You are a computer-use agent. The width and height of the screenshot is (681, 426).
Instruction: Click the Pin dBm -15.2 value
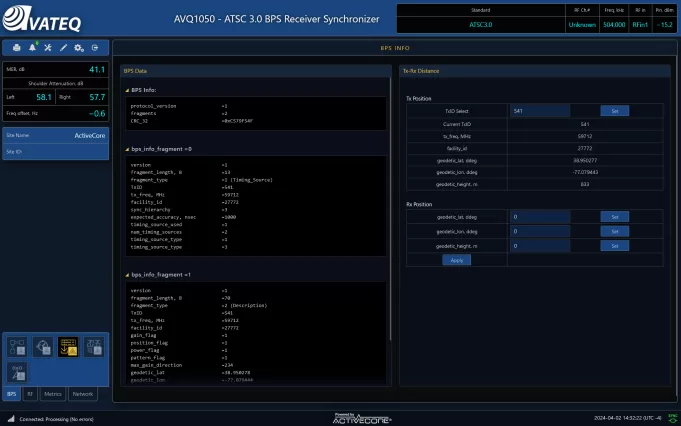[664, 25]
